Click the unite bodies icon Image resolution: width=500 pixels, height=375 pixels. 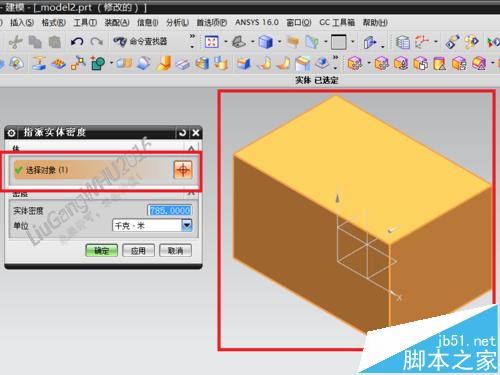pyautogui.click(x=124, y=63)
